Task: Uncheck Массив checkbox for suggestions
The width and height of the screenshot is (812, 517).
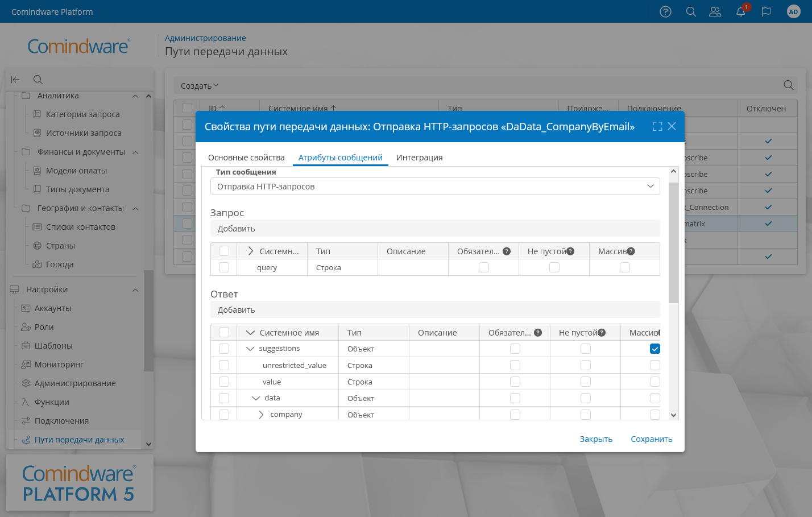Action: pyautogui.click(x=655, y=349)
